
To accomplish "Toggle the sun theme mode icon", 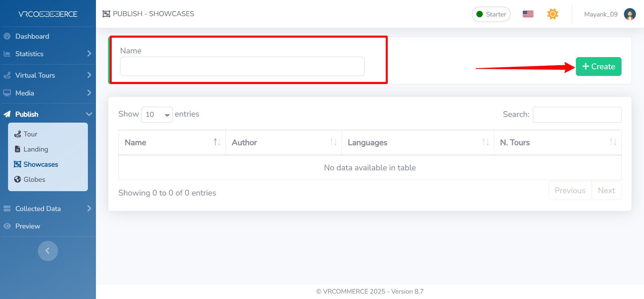I will point(552,14).
